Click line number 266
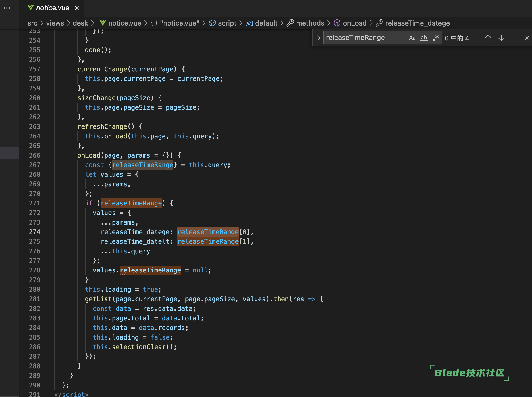Image resolution: width=532 pixels, height=397 pixels. tap(35, 155)
